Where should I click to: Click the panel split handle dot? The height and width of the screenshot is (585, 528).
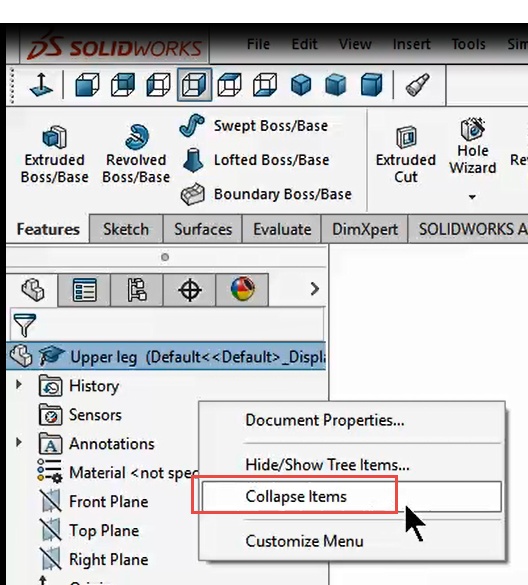(x=165, y=257)
